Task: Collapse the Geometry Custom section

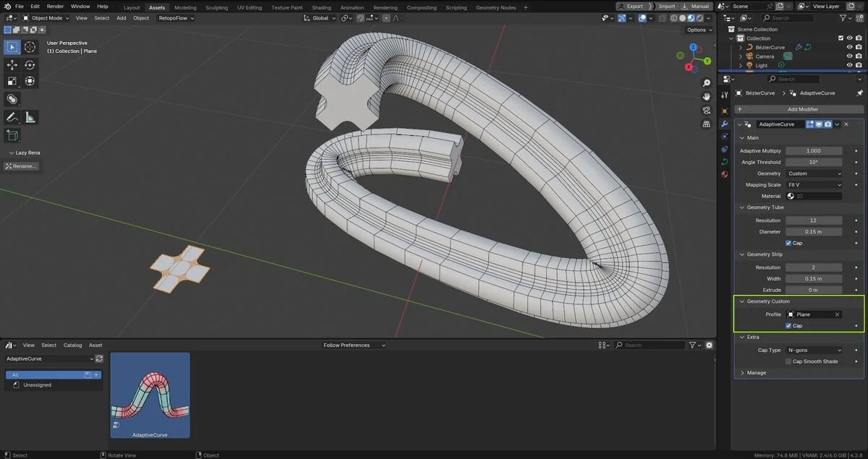Action: point(742,301)
